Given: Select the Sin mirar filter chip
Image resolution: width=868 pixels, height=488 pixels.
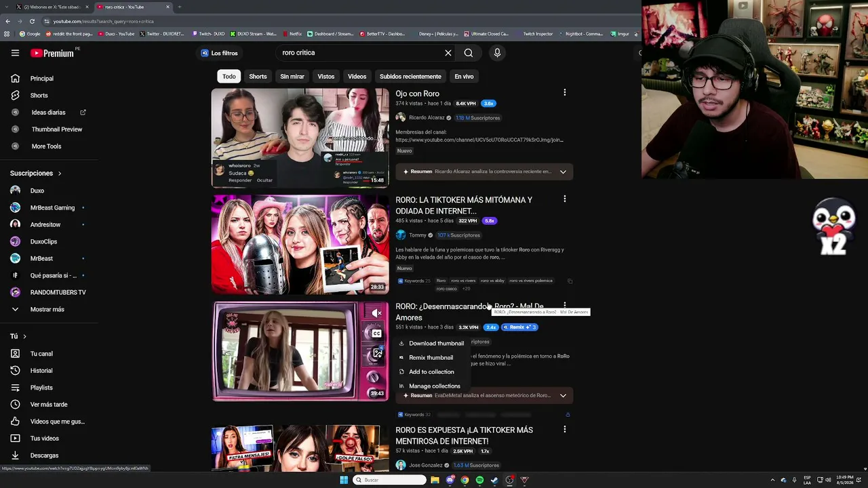Looking at the screenshot, I should coord(292,77).
